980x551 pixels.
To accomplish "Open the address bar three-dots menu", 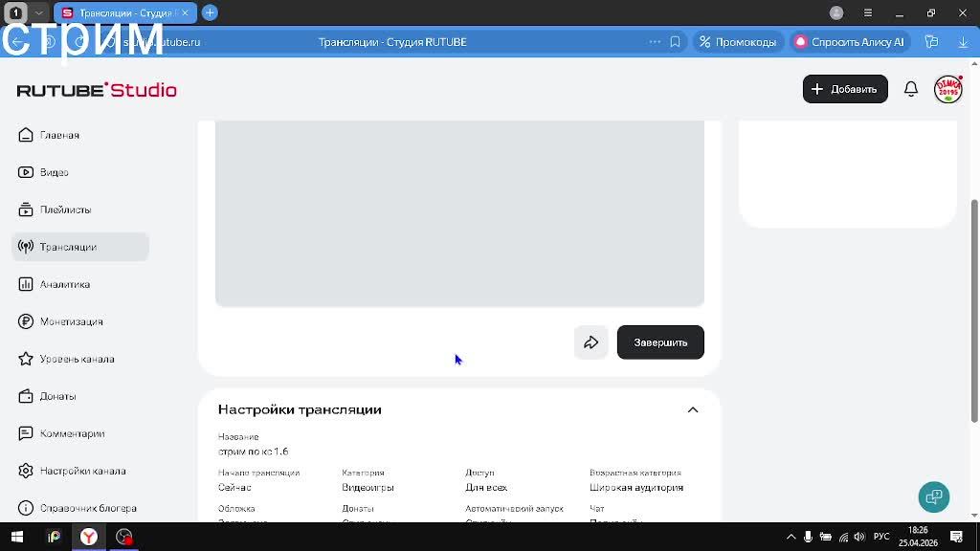I will (x=655, y=42).
